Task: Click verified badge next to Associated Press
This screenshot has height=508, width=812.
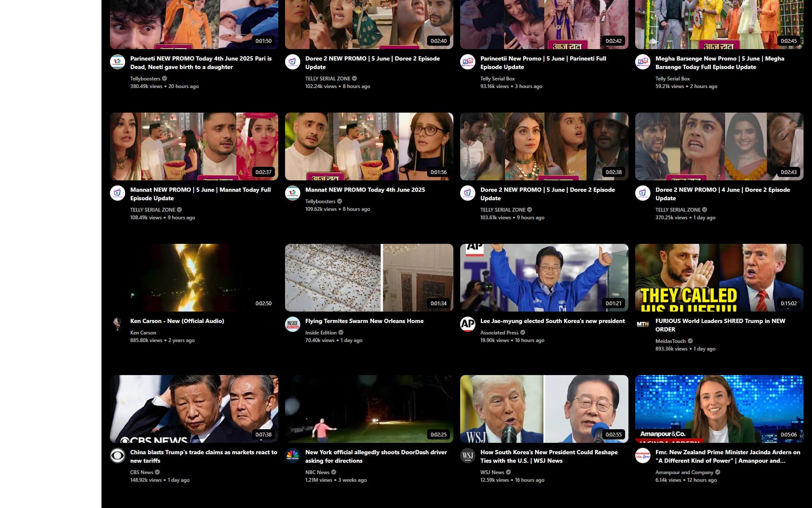Action: point(523,332)
